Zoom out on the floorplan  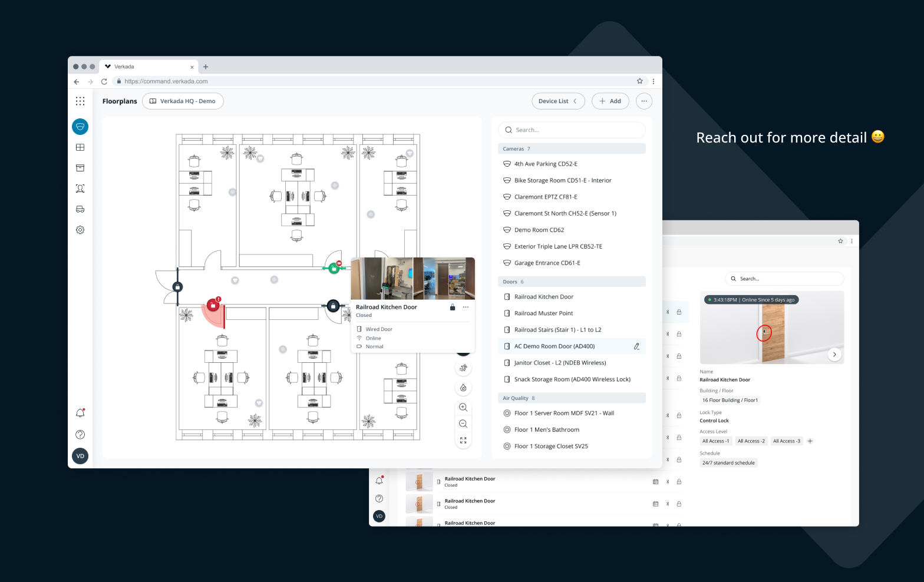[x=463, y=424]
